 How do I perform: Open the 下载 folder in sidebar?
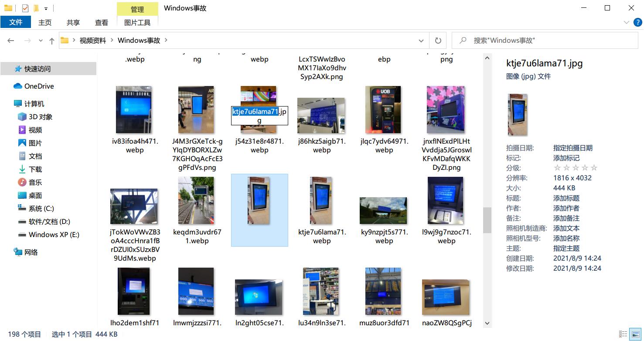pyautogui.click(x=35, y=169)
